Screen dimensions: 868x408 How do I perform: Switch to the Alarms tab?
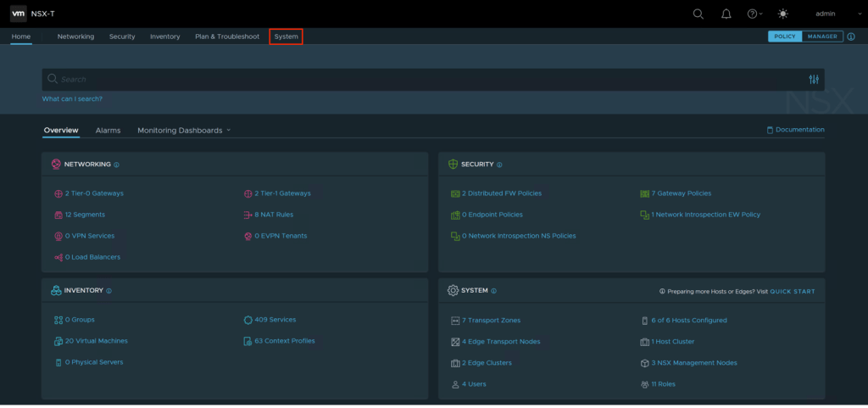pos(108,131)
